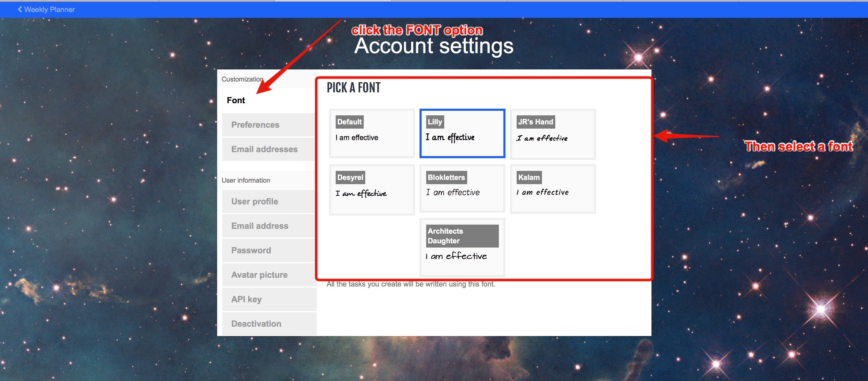Click the 'PICK A FONT' heading
868x381 pixels.
(x=353, y=88)
